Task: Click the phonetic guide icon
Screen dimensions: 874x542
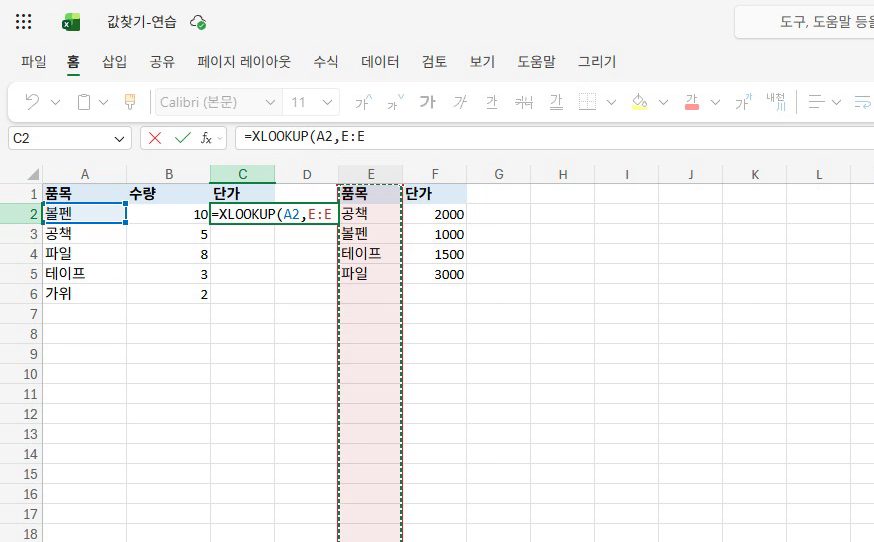Action: point(775,102)
